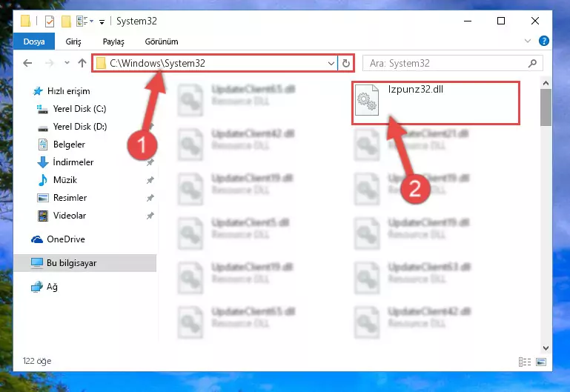This screenshot has width=570, height=392.
Task: Click the vertical scrollbar thumb
Action: pos(546,107)
